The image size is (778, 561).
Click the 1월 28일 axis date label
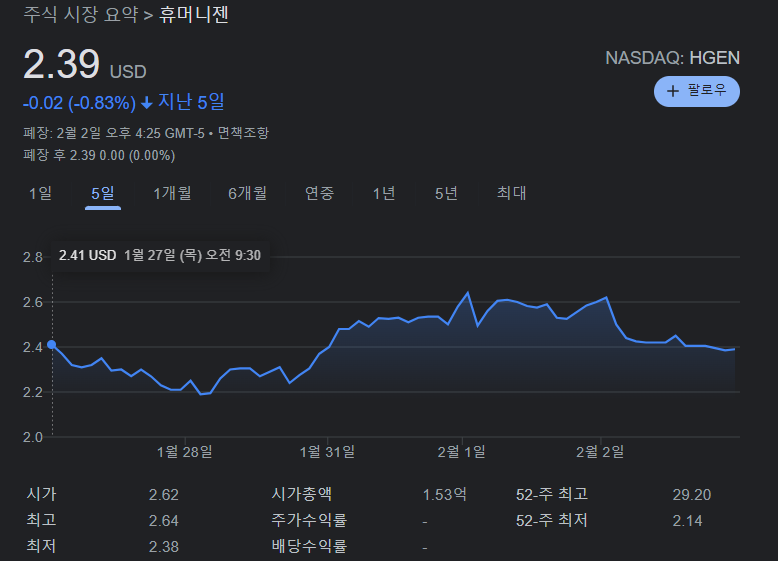click(x=185, y=452)
